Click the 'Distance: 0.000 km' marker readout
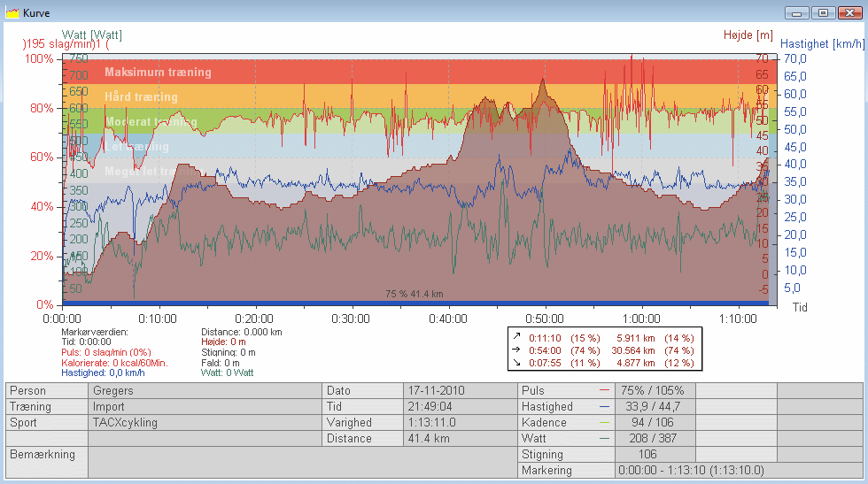The height and width of the screenshot is (484, 868). tap(241, 332)
